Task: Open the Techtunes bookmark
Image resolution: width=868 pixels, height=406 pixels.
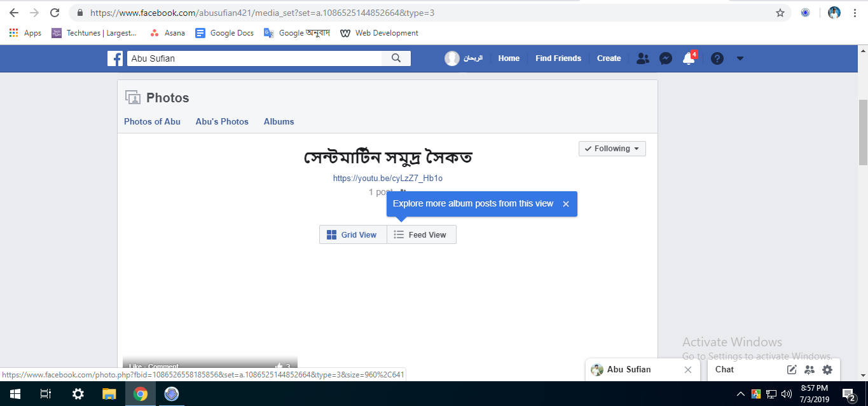Action: point(94,33)
